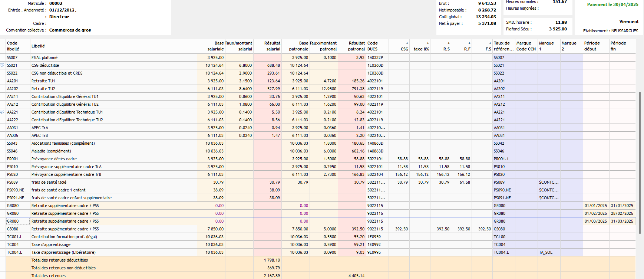
Task: Click the 'Directeur' job title text
Action: pyautogui.click(x=59, y=17)
